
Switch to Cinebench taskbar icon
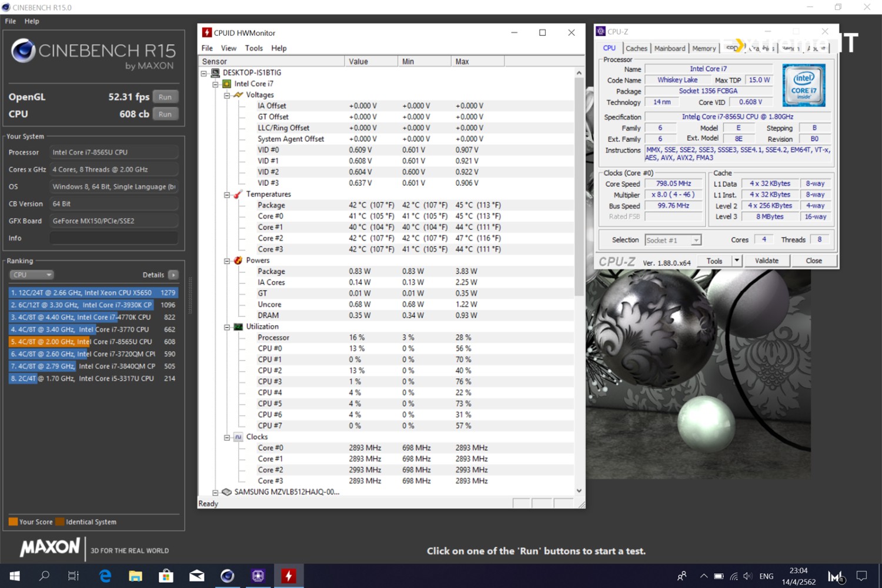(x=227, y=576)
